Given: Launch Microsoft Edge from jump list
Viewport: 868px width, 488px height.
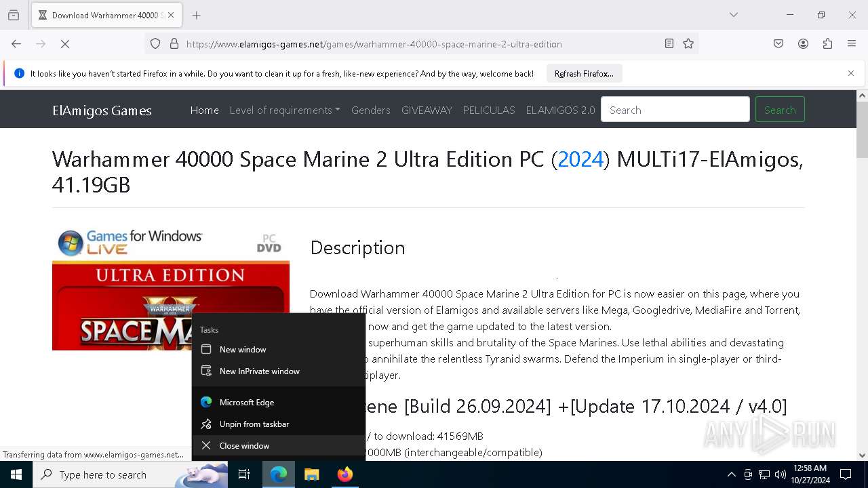Looking at the screenshot, I should 279,403.
